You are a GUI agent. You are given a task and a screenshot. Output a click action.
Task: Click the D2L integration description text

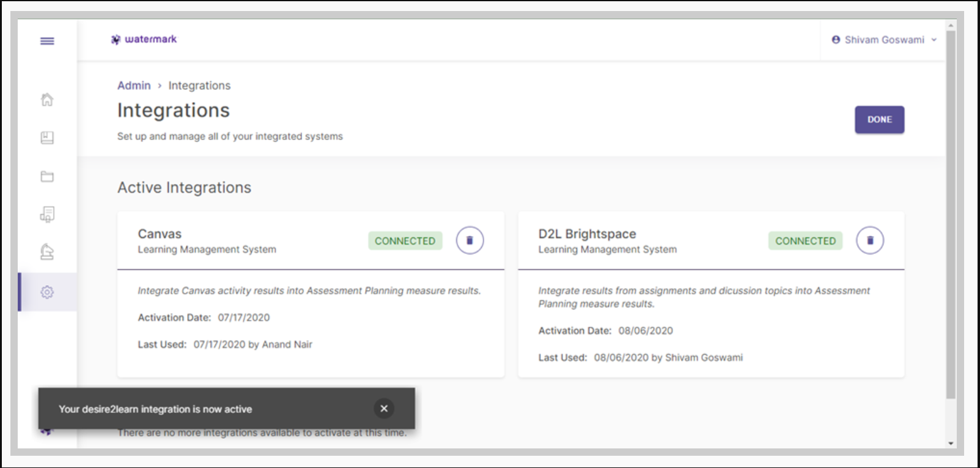pos(704,297)
